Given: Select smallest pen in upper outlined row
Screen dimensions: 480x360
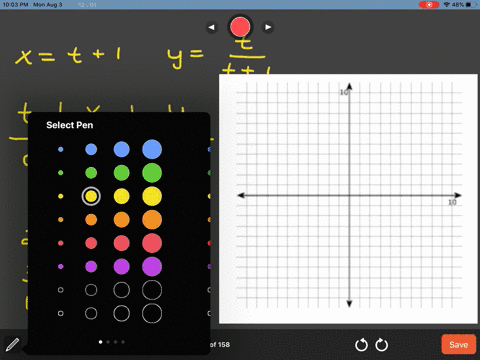Looking at the screenshot, I should pos(61,290).
